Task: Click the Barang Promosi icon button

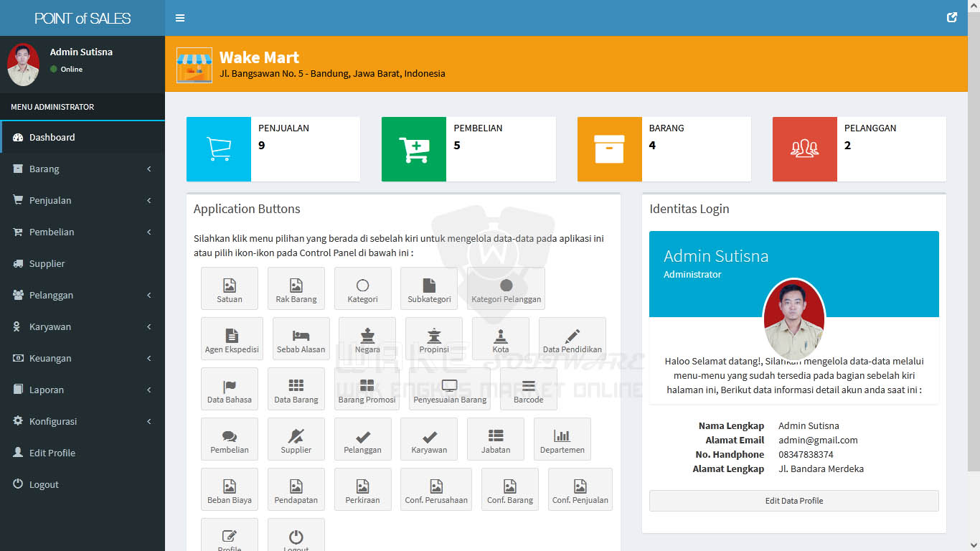Action: 367,389
